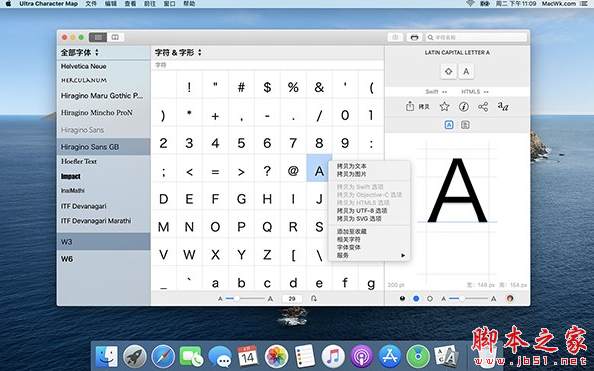Expand the 服务 submenu
The width and height of the screenshot is (594, 371).
370,255
